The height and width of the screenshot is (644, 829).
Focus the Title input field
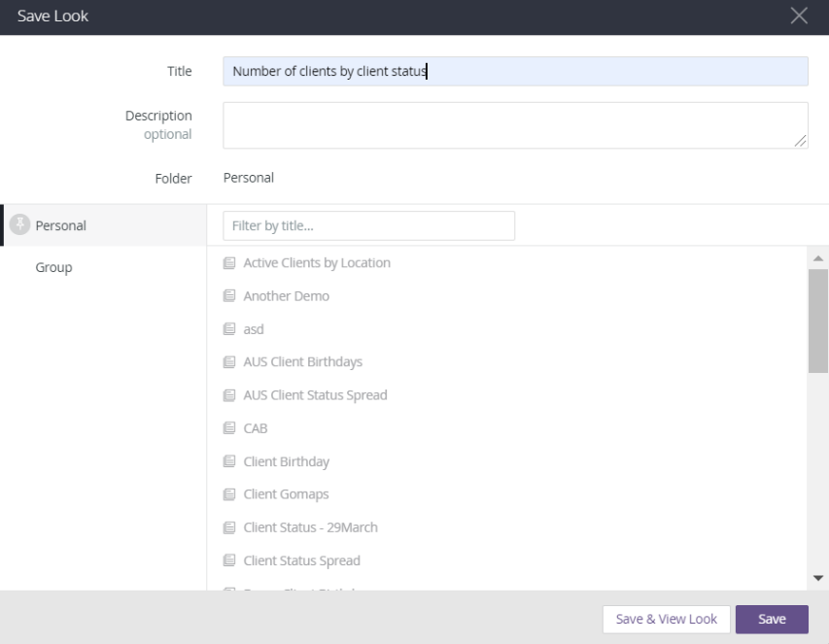[515, 71]
